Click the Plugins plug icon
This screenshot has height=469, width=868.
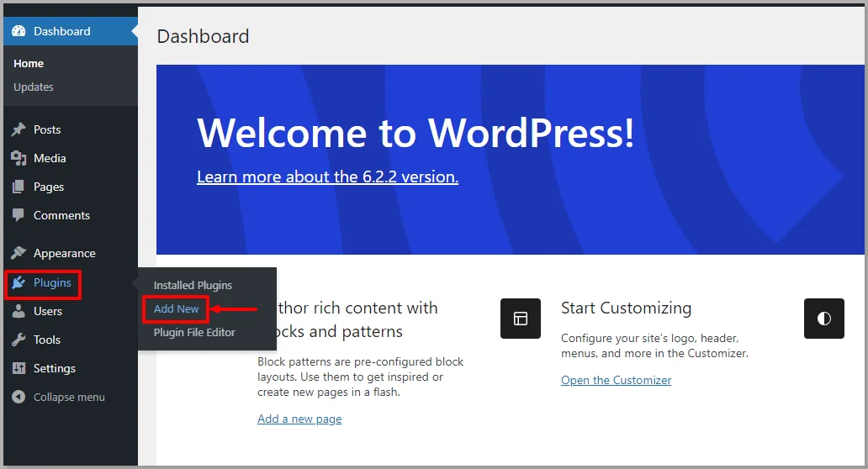tap(19, 282)
